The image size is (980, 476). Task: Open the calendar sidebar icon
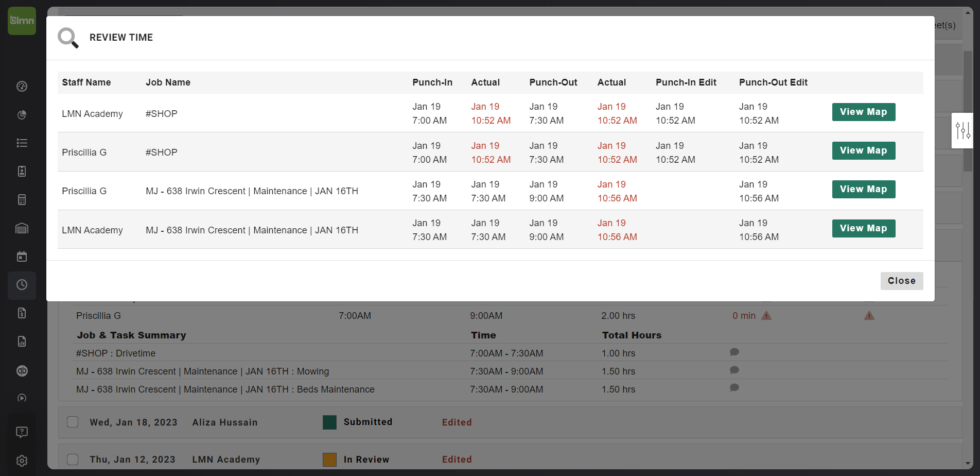click(22, 256)
